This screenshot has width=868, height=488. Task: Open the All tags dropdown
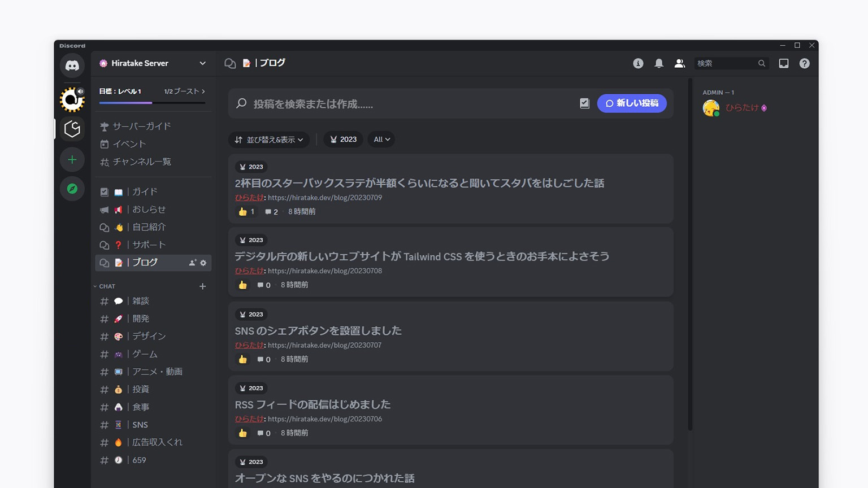pos(381,140)
